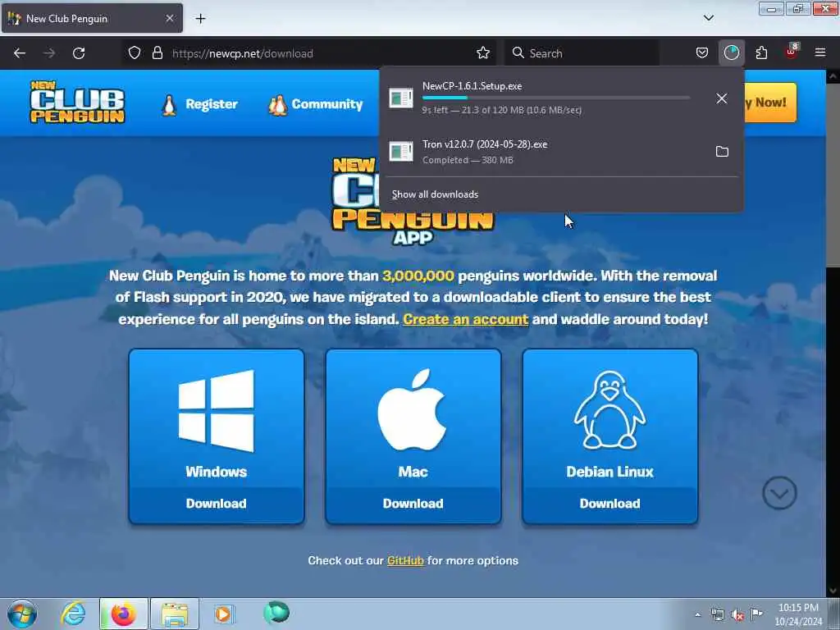Click the NewCP-1.6.1.Setup.exe filename text
Image resolution: width=840 pixels, height=630 pixels.
point(472,86)
